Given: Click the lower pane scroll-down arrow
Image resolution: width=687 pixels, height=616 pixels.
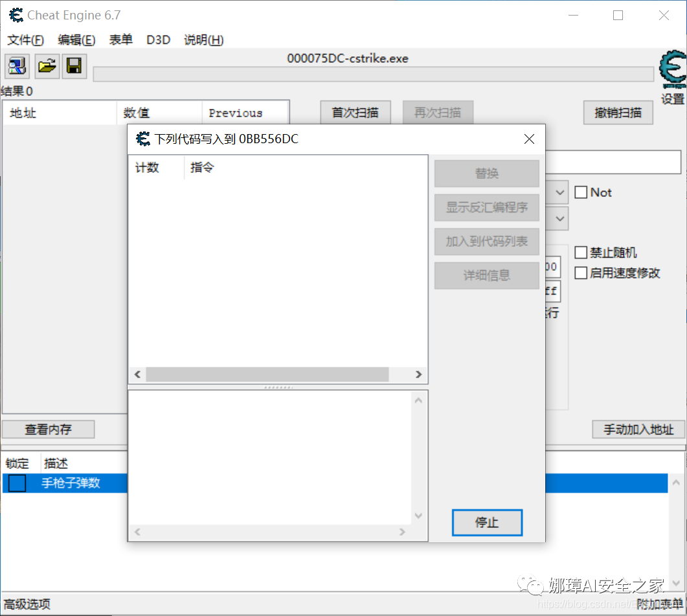Looking at the screenshot, I should 418,516.
